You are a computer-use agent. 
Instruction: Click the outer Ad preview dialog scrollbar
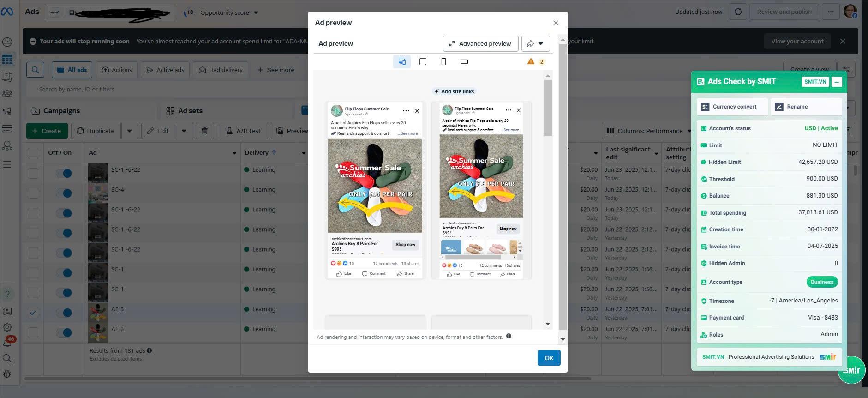pos(562,187)
